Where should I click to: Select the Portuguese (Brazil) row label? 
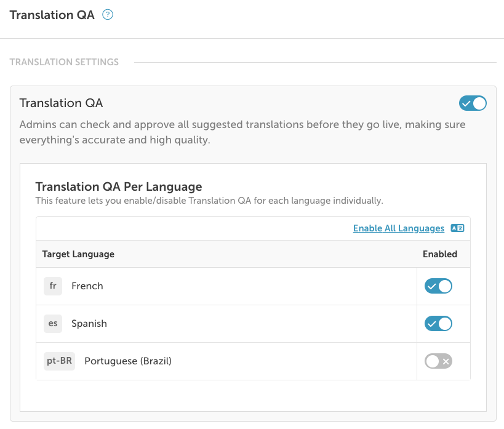pyautogui.click(x=128, y=361)
